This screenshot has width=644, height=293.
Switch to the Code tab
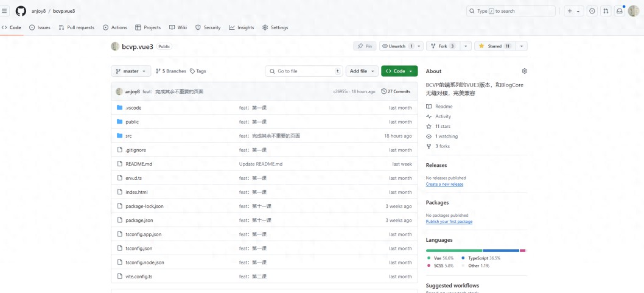click(x=11, y=27)
